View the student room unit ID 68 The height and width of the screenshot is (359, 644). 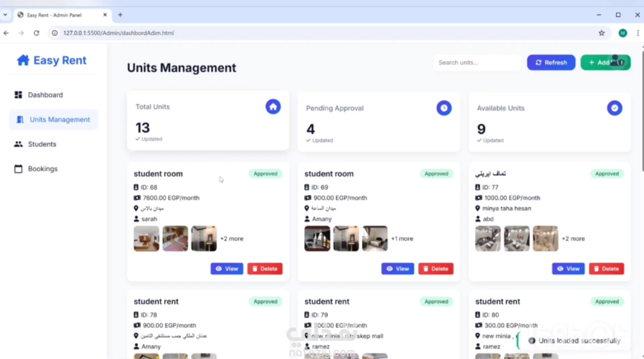point(227,269)
